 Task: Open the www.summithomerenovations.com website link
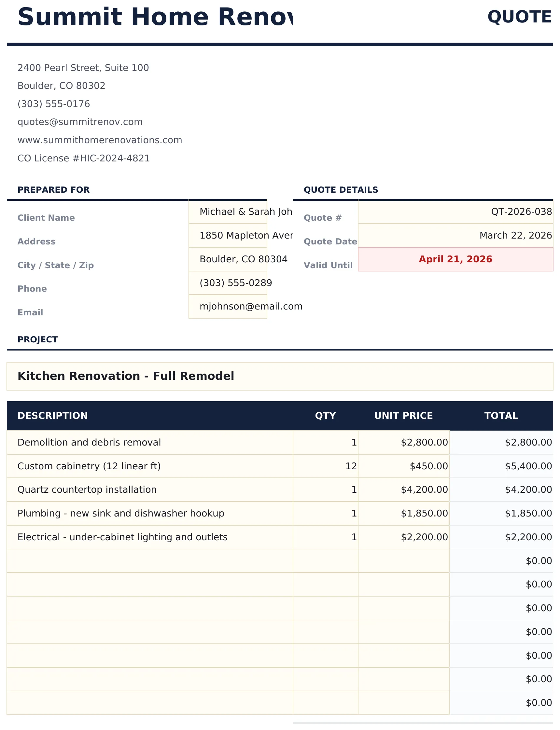point(100,140)
